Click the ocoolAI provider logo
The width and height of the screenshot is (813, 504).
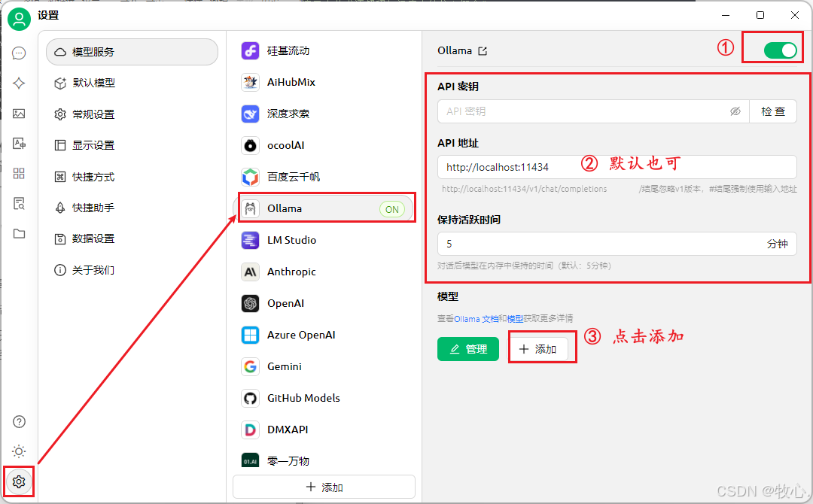251,145
